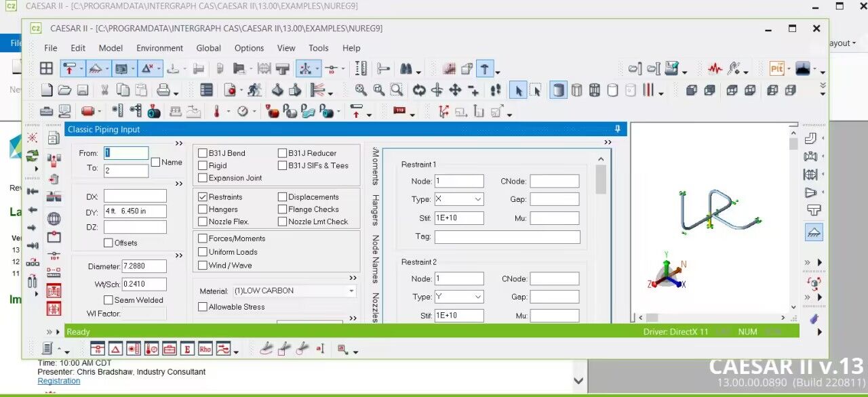Toggle the Expansion Joint checkbox
This screenshot has width=868, height=397.
(203, 177)
